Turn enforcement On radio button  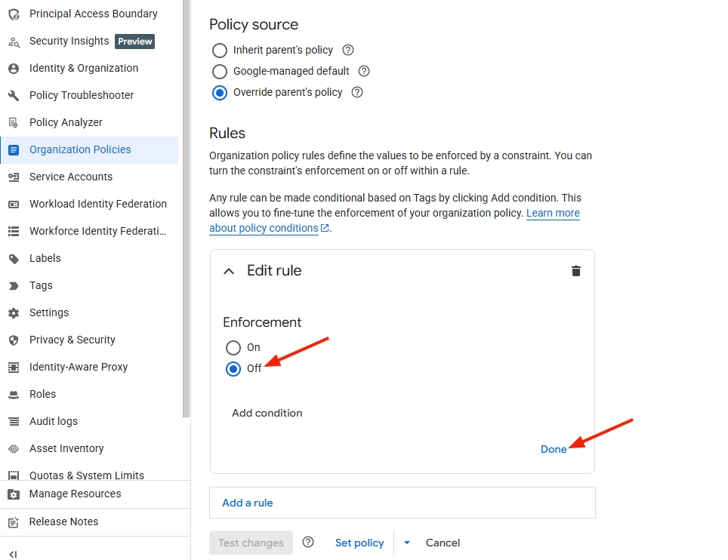click(x=233, y=348)
